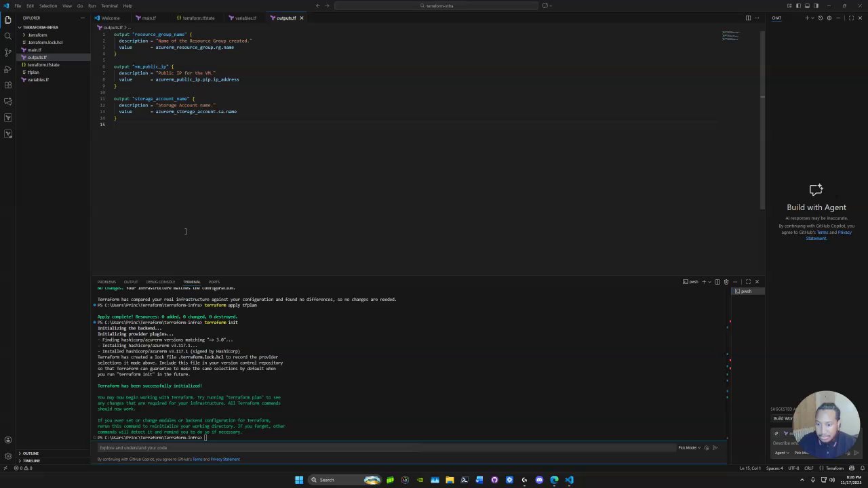This screenshot has height=488, width=868.
Task: Toggle the secondary side bar layout button
Action: tap(816, 6)
